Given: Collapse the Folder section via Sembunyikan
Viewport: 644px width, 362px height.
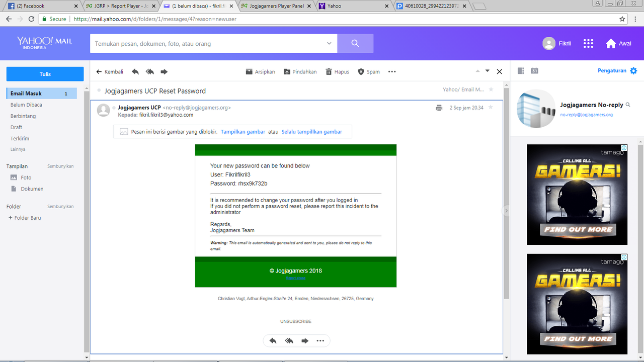Looking at the screenshot, I should (60, 206).
